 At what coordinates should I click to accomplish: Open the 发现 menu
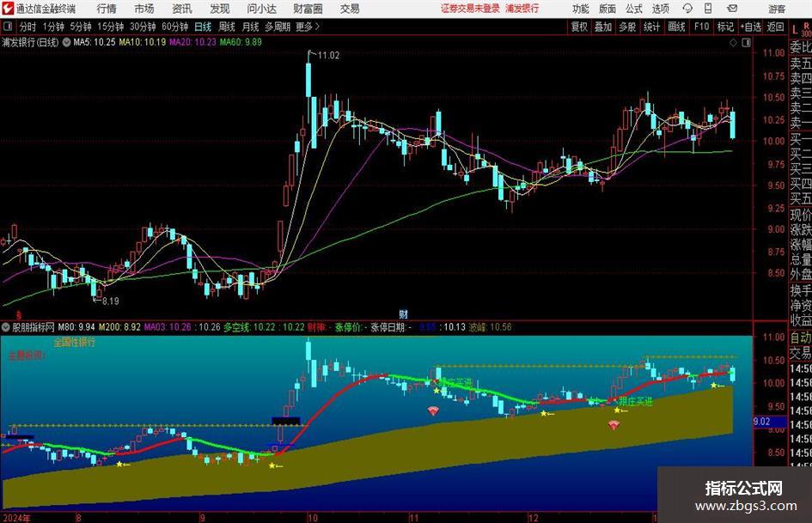tap(220, 9)
